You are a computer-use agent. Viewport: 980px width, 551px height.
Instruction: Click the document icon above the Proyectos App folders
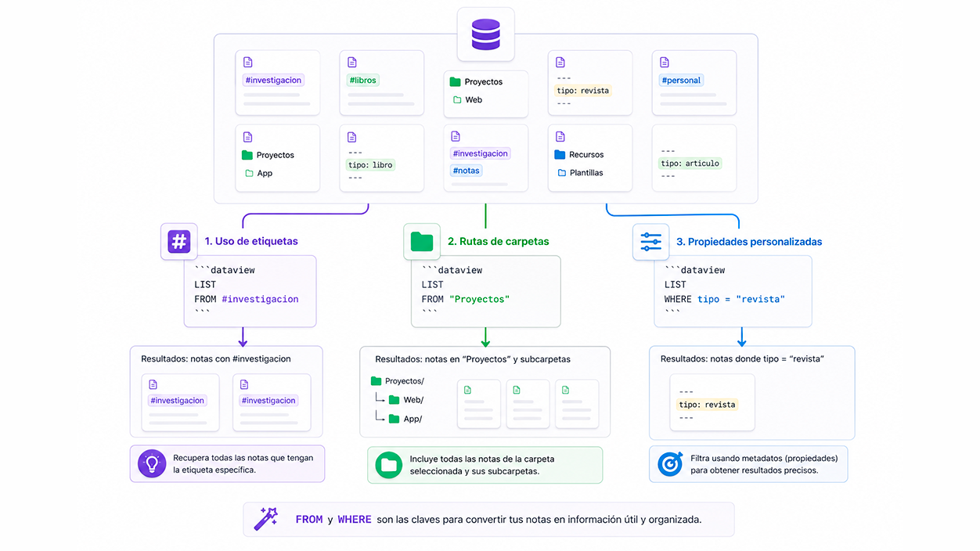coord(248,137)
